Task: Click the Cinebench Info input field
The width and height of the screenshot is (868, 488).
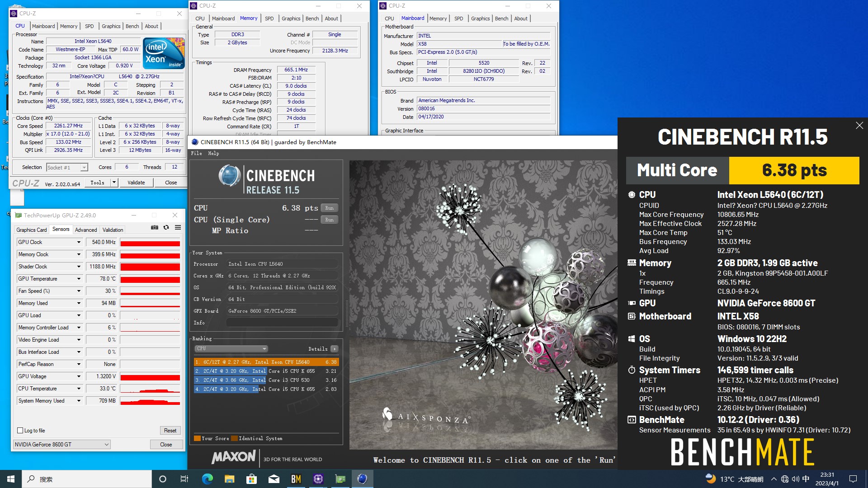Action: tap(282, 323)
